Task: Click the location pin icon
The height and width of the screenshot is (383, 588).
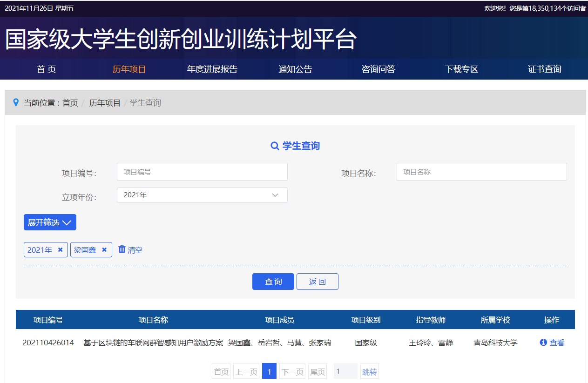Action: point(16,102)
